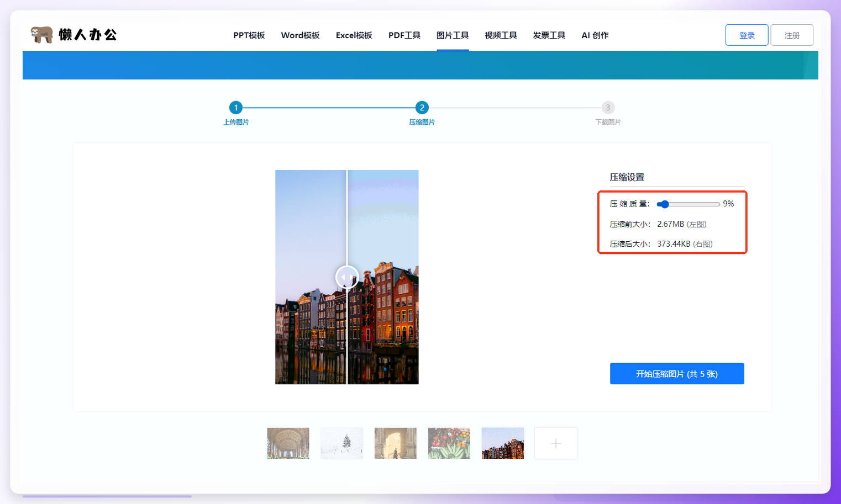Click the 373.44KB compressed size text

pyautogui.click(x=674, y=244)
